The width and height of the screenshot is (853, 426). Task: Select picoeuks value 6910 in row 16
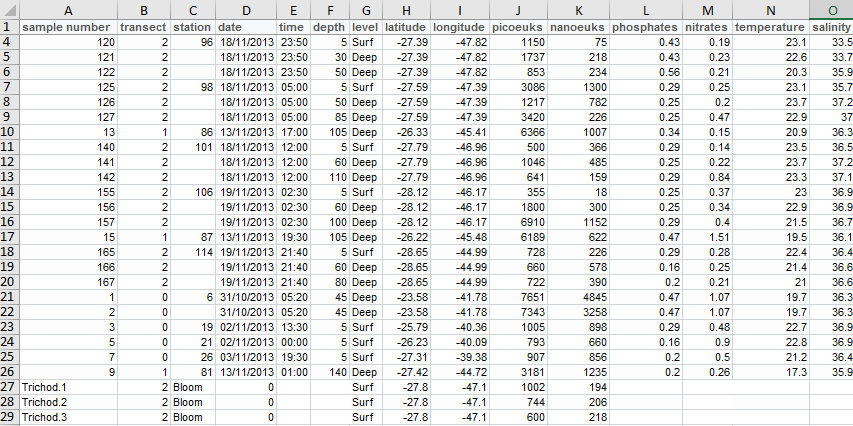[518, 221]
